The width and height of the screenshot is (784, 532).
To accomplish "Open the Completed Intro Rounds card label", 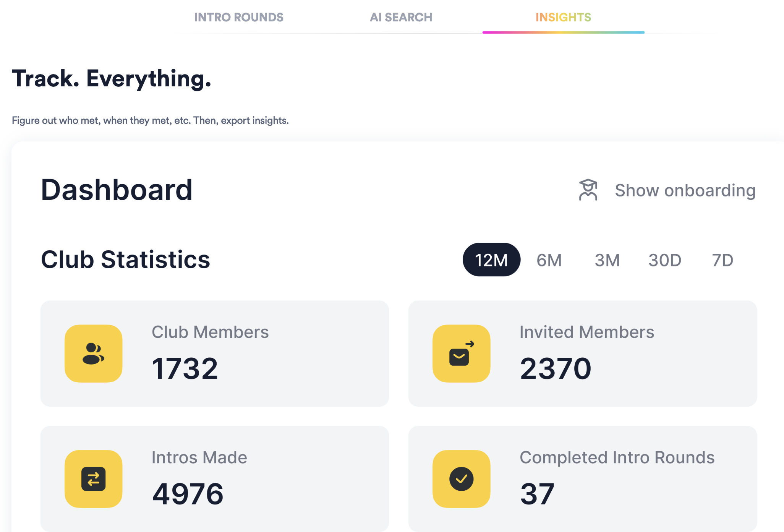I will coord(617,457).
